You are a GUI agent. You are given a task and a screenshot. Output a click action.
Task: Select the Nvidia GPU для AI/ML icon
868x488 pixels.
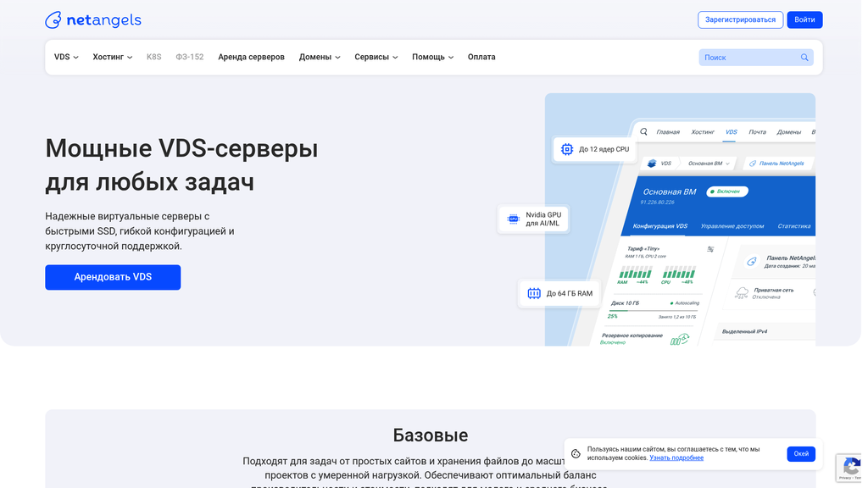click(513, 219)
